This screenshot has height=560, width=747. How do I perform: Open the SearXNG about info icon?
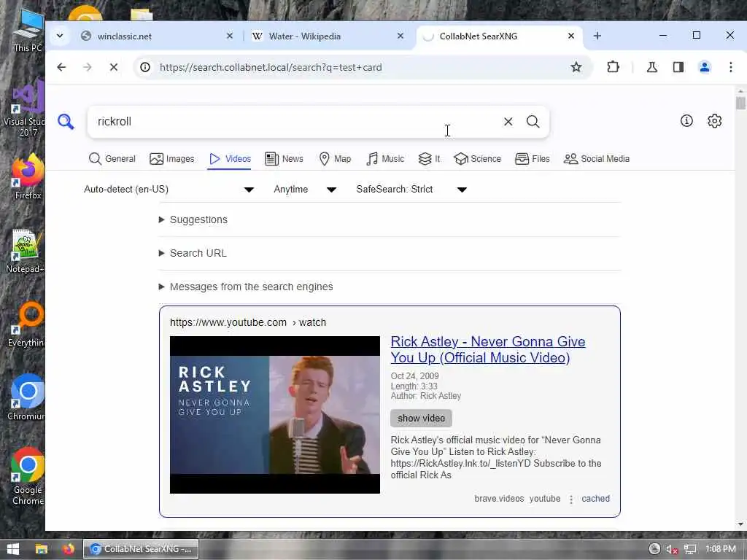click(x=686, y=121)
